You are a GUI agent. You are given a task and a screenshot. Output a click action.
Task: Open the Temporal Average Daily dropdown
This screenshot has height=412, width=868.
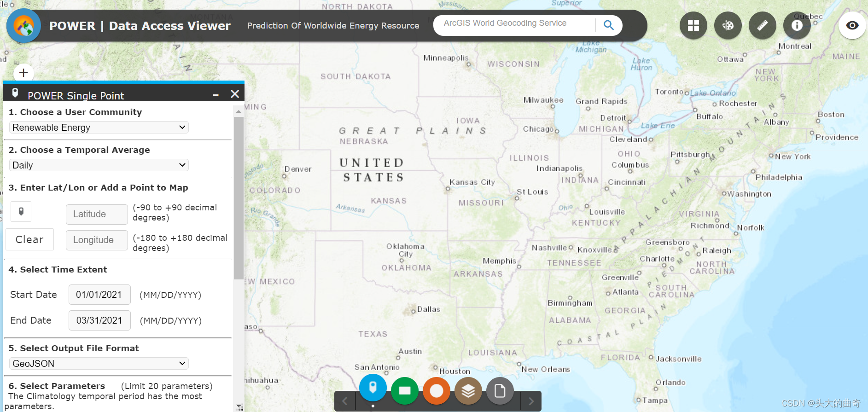click(99, 165)
